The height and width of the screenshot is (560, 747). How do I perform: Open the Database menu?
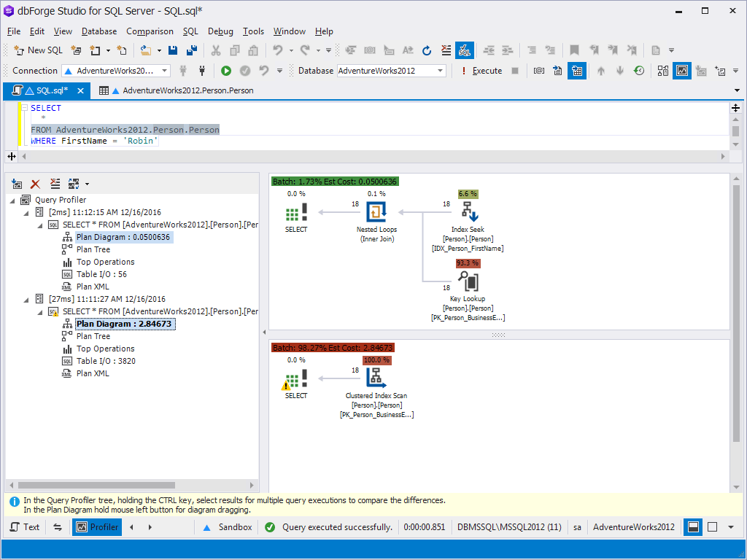click(98, 31)
